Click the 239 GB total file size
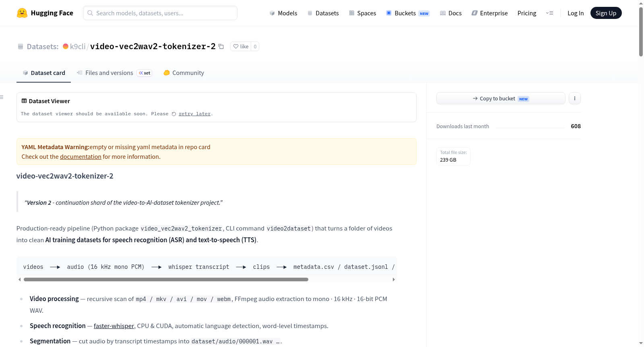The image size is (644, 347). (x=448, y=160)
